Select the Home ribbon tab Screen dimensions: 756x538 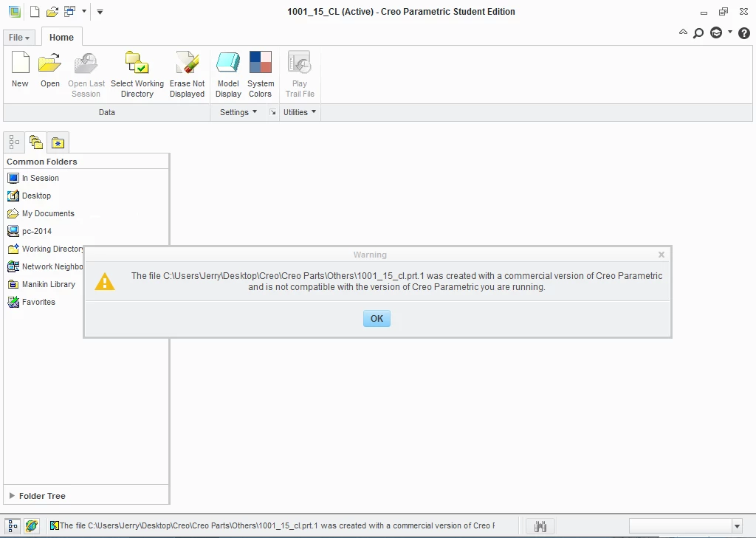click(62, 37)
